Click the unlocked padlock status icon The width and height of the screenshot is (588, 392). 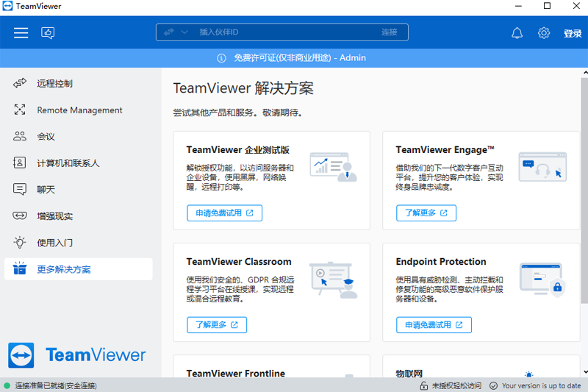[424, 385]
